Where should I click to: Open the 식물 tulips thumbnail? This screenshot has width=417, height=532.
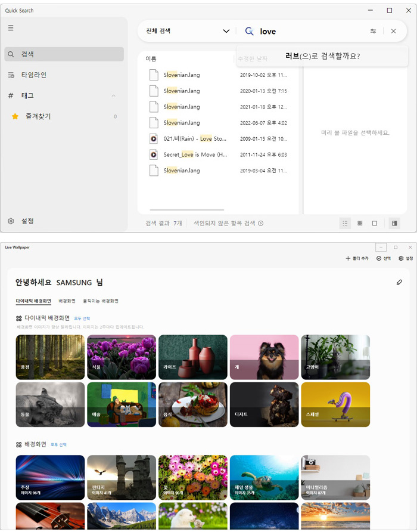click(122, 357)
